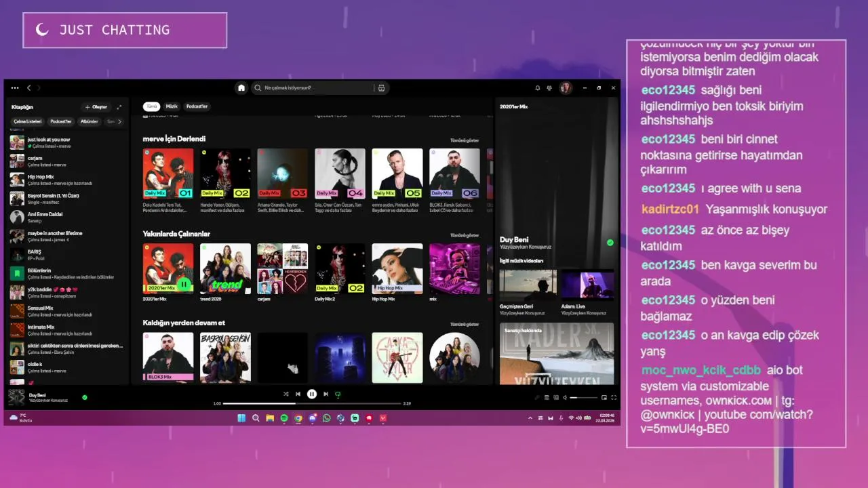Open the Duy Beni title in Now Playing panel
The width and height of the screenshot is (868, 488).
coord(514,239)
